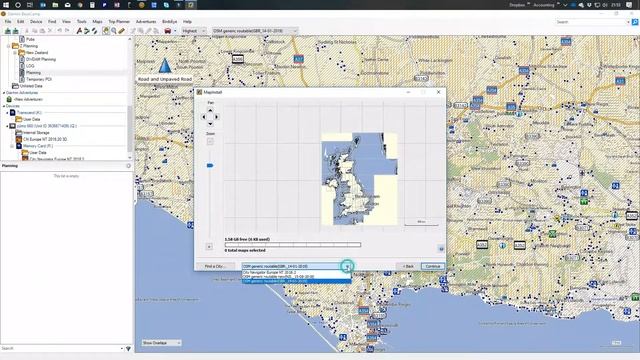
Task: Pan right in MapInstall dialog
Action: pos(217,117)
